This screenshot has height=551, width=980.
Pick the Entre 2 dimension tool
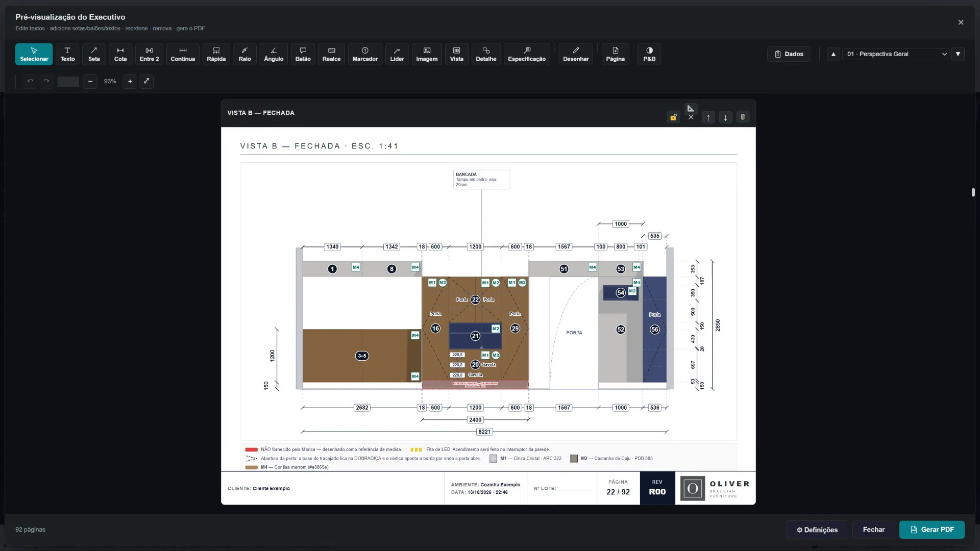click(x=149, y=54)
